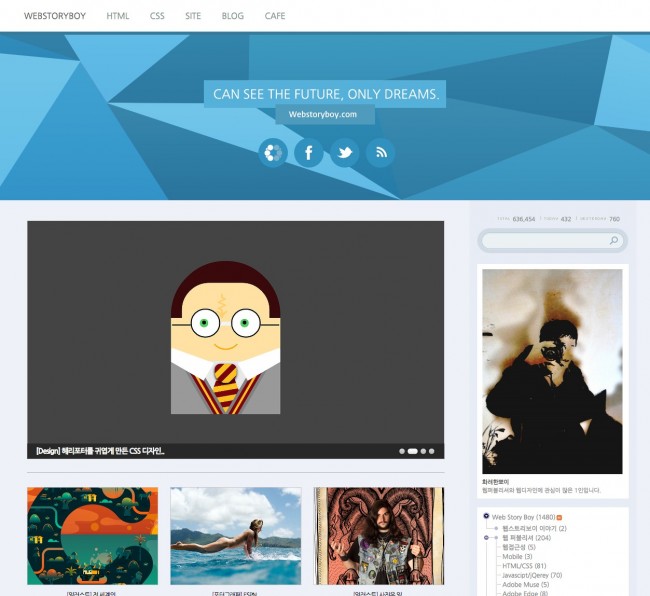This screenshot has height=596, width=650.
Task: Select the third slider pagination dot
Action: coord(423,451)
